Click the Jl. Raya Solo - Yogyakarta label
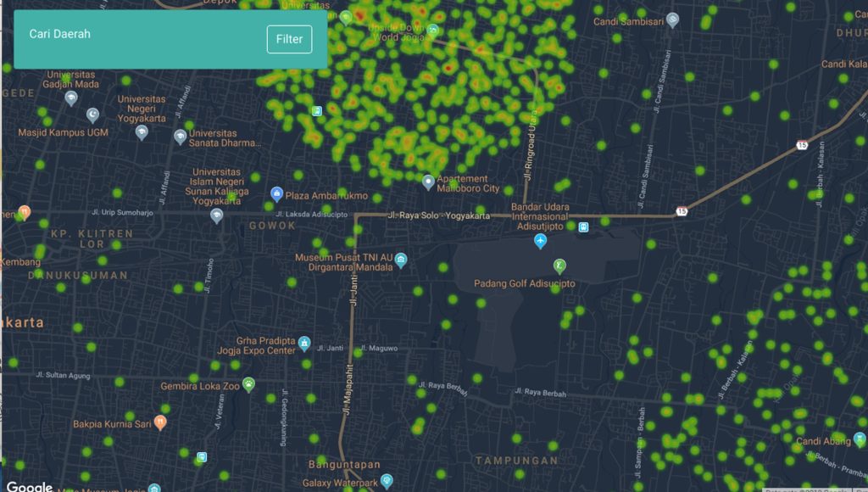 (x=440, y=216)
